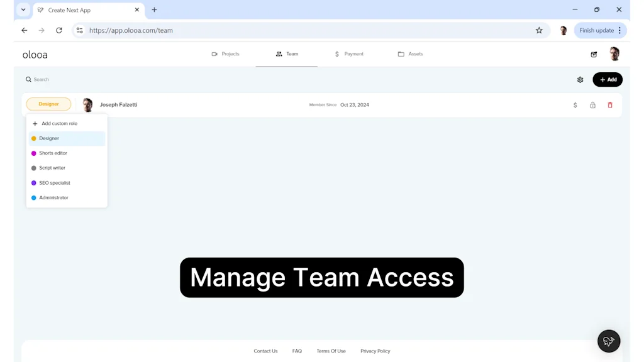This screenshot has width=644, height=362.
Task: Open site information icon in address bar
Action: (79, 30)
